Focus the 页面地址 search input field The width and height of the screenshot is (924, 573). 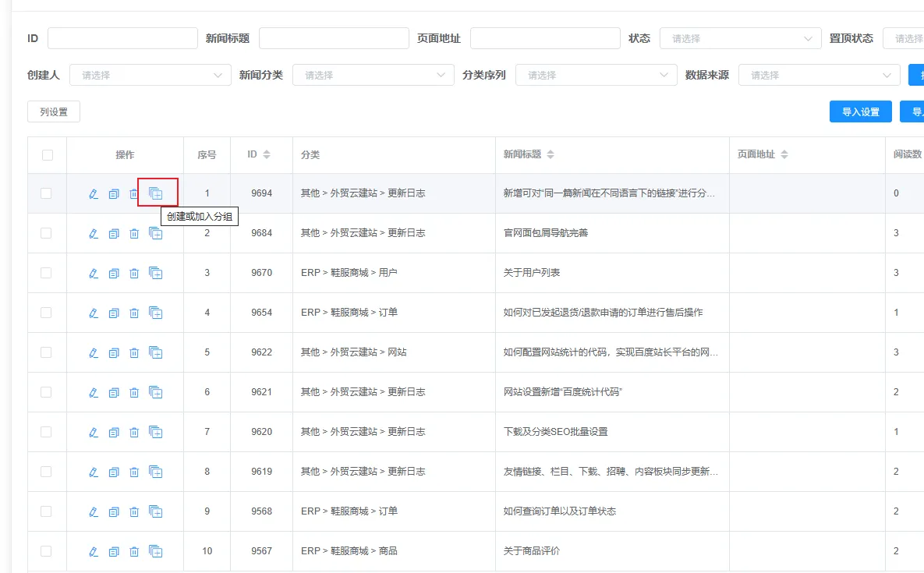[544, 38]
